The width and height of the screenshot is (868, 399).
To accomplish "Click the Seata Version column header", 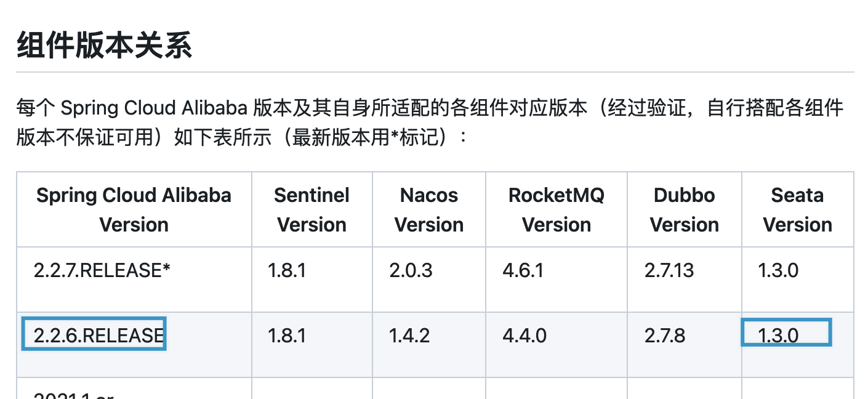I will tap(797, 210).
